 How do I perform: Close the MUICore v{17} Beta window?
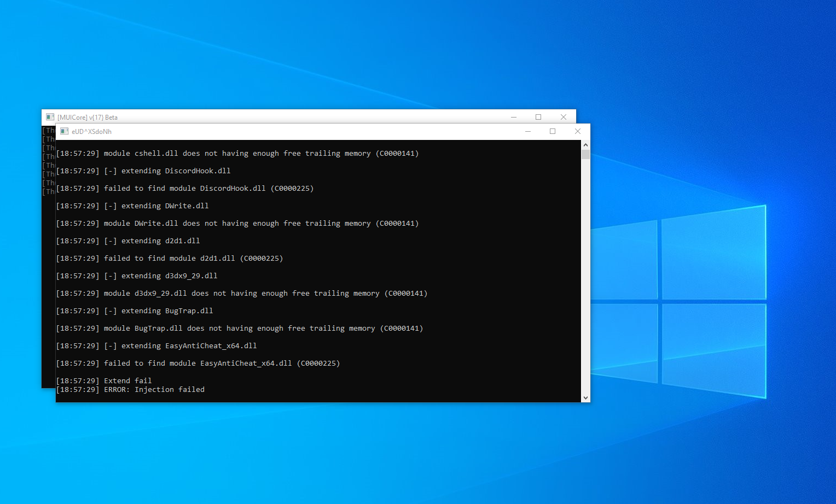[x=564, y=117]
